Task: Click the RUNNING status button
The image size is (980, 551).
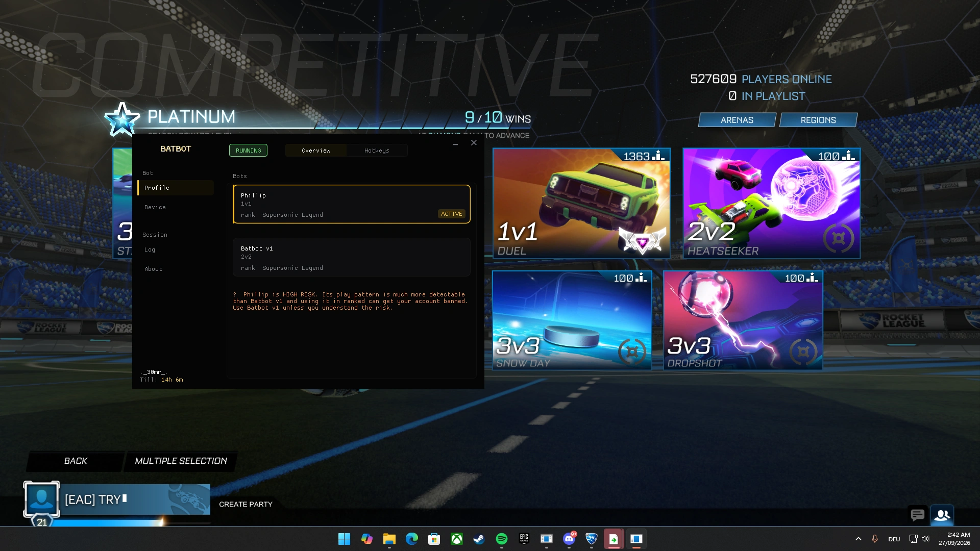Action: tap(248, 151)
